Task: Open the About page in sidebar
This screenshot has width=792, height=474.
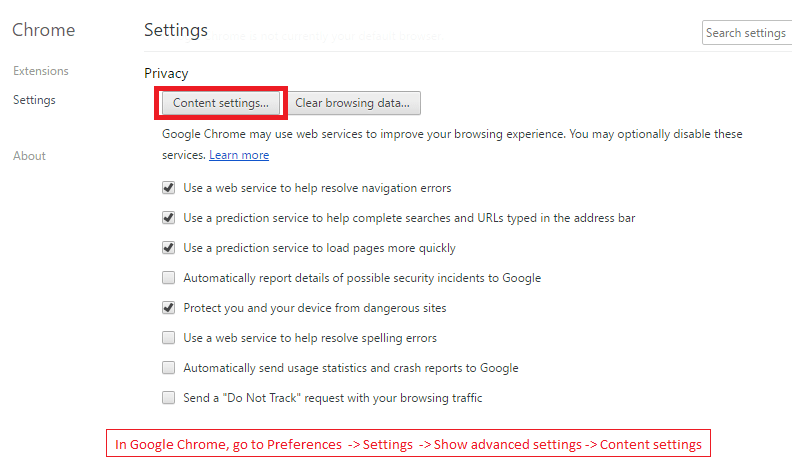Action: 29,156
